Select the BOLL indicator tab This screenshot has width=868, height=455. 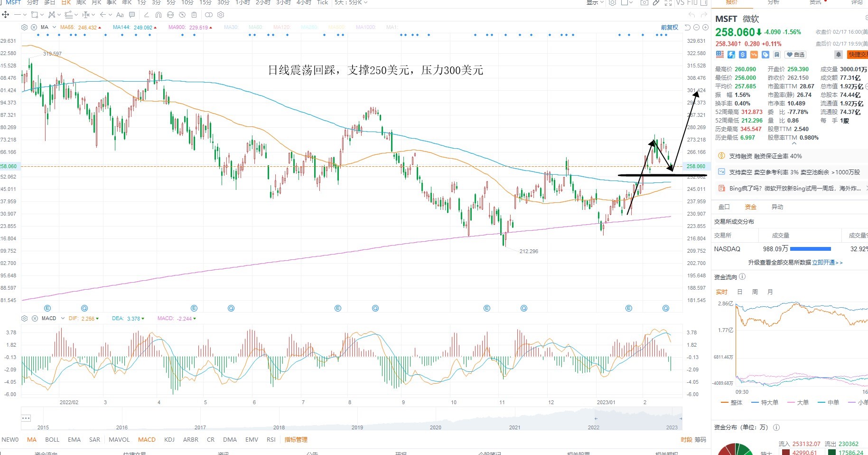tap(52, 439)
